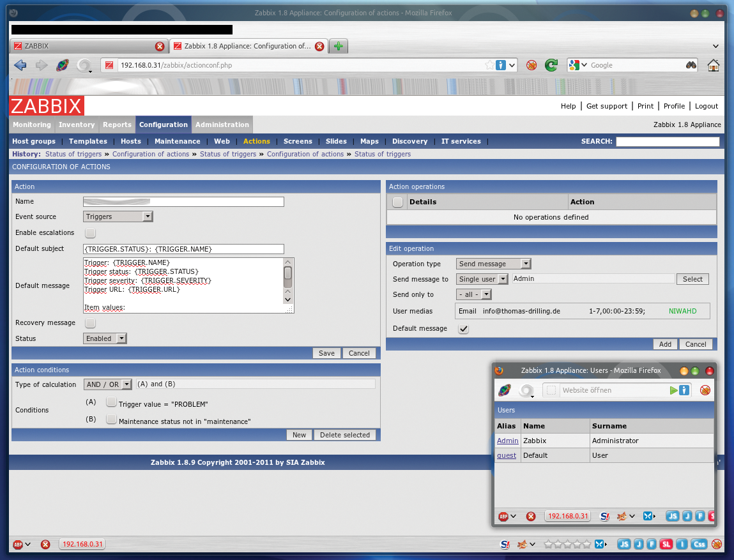Switch to the Monitoring tab
Screen dimensions: 734x560
click(32, 125)
